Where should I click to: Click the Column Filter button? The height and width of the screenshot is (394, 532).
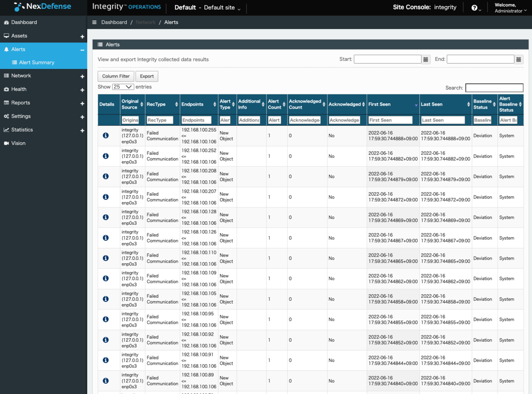click(x=116, y=76)
